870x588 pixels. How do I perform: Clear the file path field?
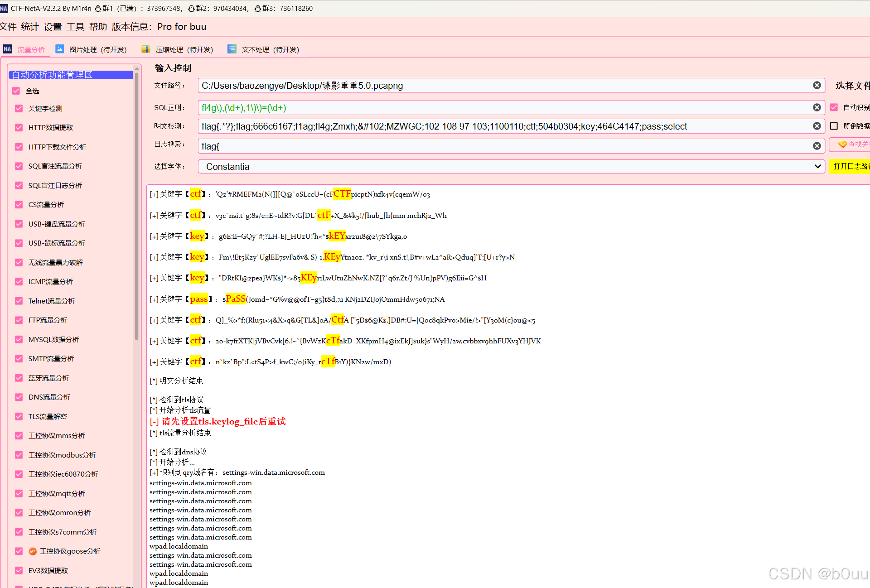[817, 85]
